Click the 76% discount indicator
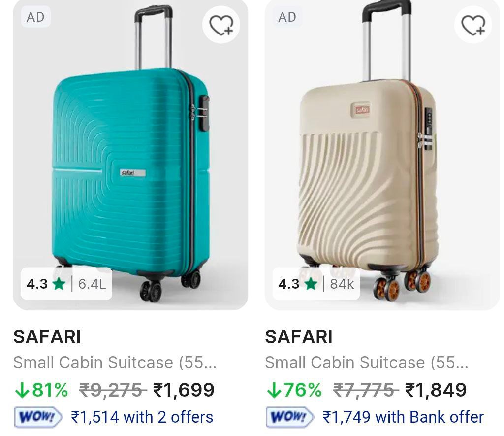 293,390
